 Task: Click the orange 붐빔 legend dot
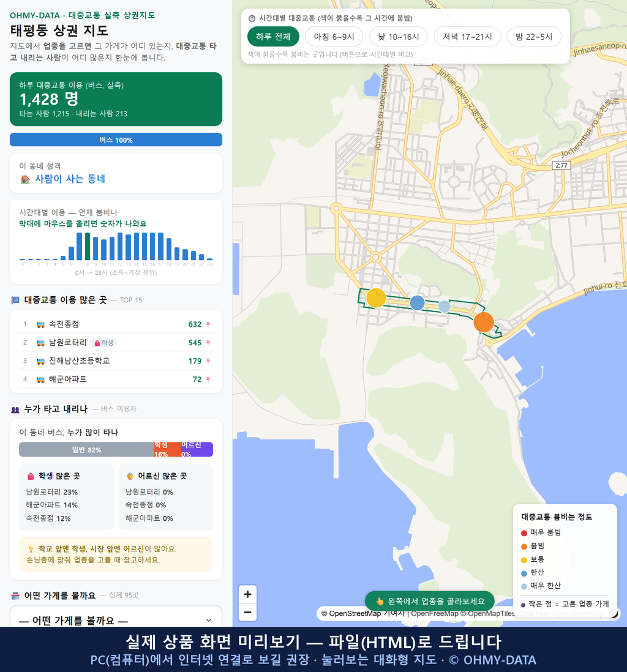pyautogui.click(x=524, y=547)
